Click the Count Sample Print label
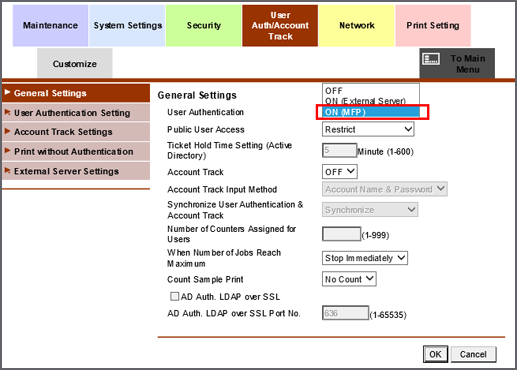Image resolution: width=517 pixels, height=370 pixels. point(205,279)
